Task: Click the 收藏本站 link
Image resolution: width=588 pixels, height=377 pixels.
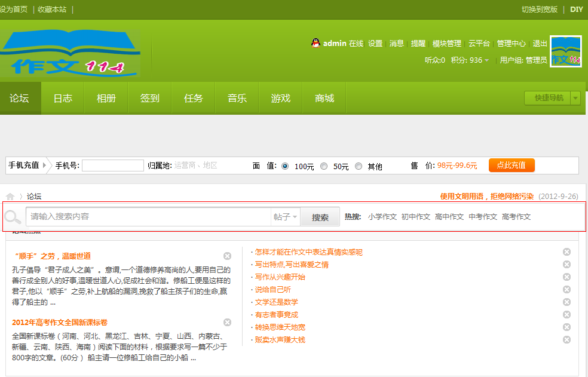Action: point(52,10)
